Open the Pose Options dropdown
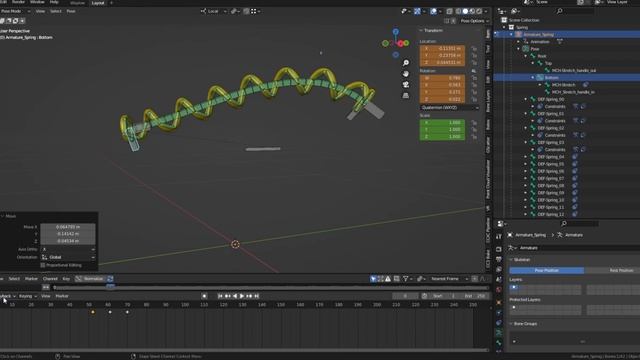The width and height of the screenshot is (640, 360). (474, 21)
